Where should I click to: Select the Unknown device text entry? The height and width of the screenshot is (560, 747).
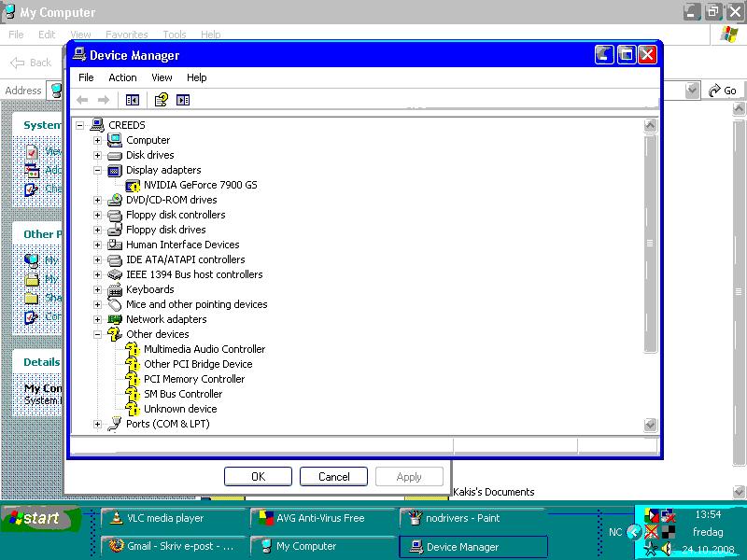point(180,409)
